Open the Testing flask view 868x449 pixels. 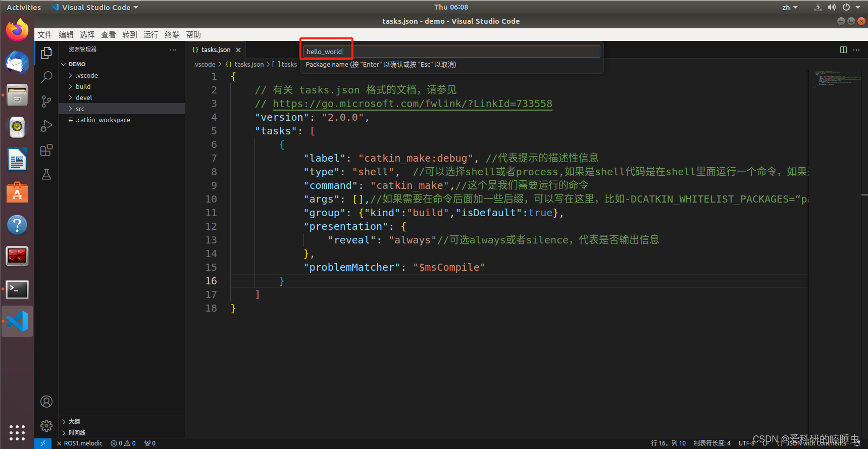46,174
